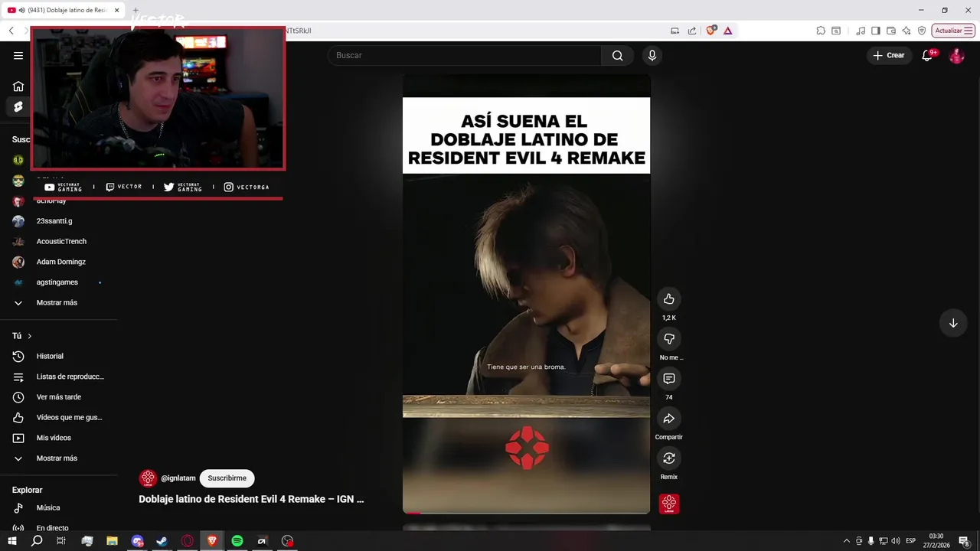Open the system volume control
Screen dimensions: 980x551
coord(896,541)
